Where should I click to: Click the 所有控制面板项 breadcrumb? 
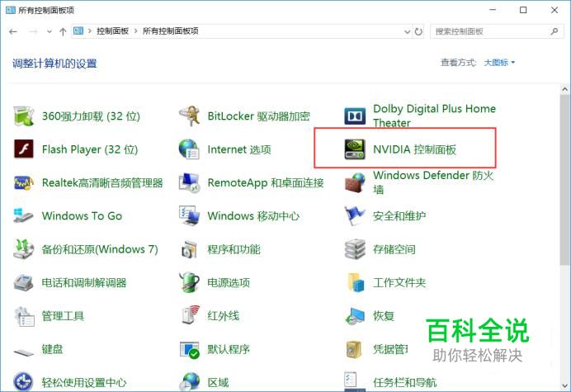pyautogui.click(x=171, y=31)
